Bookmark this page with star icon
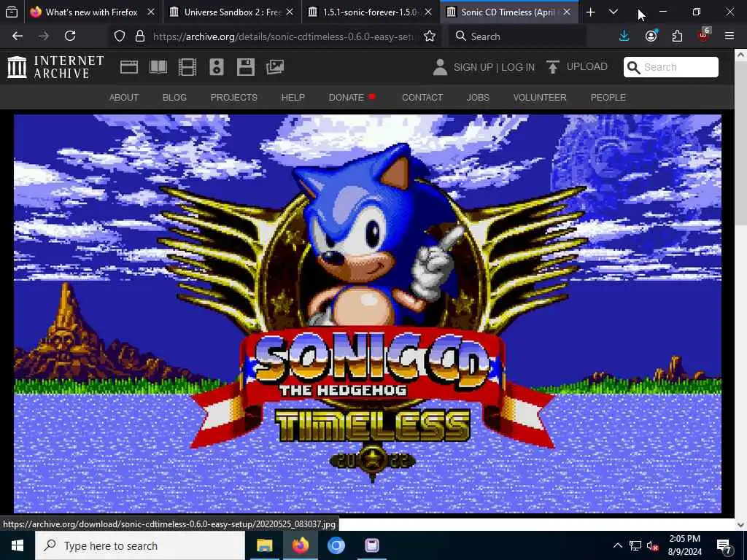 pyautogui.click(x=429, y=36)
